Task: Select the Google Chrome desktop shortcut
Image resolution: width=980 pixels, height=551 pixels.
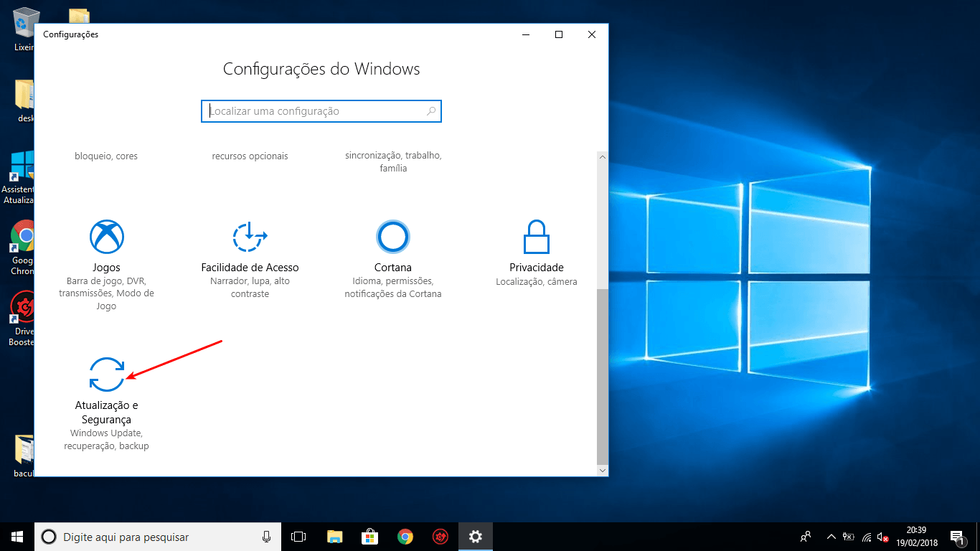Action: [22, 248]
